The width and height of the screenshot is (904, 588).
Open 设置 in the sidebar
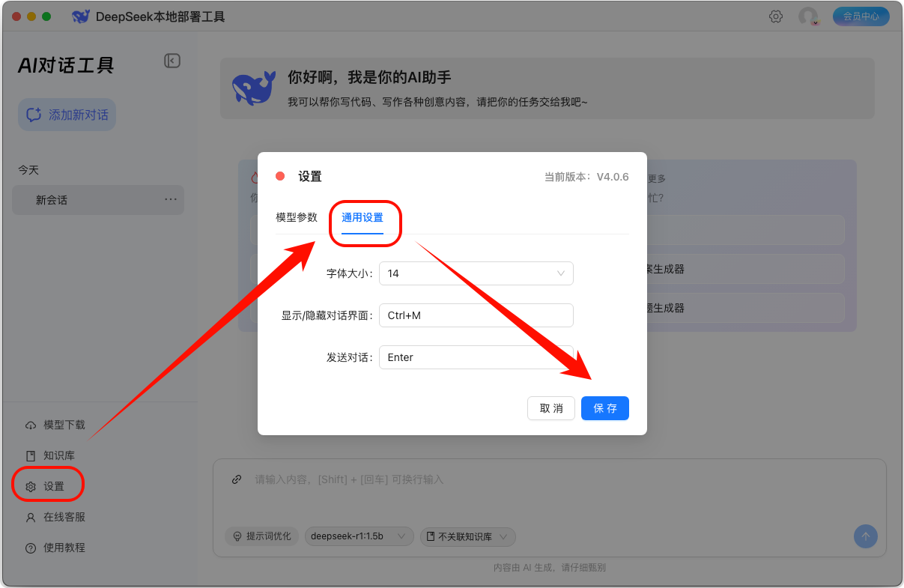46,486
